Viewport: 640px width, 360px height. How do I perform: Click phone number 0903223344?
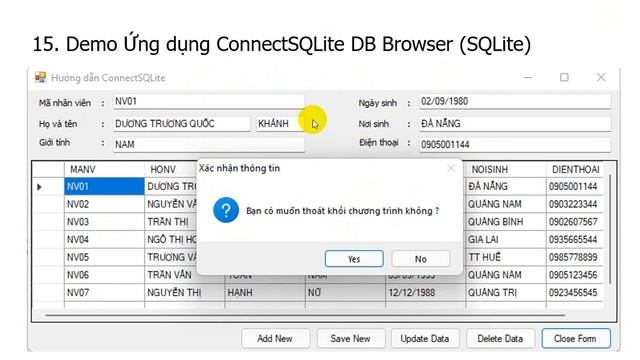click(575, 204)
